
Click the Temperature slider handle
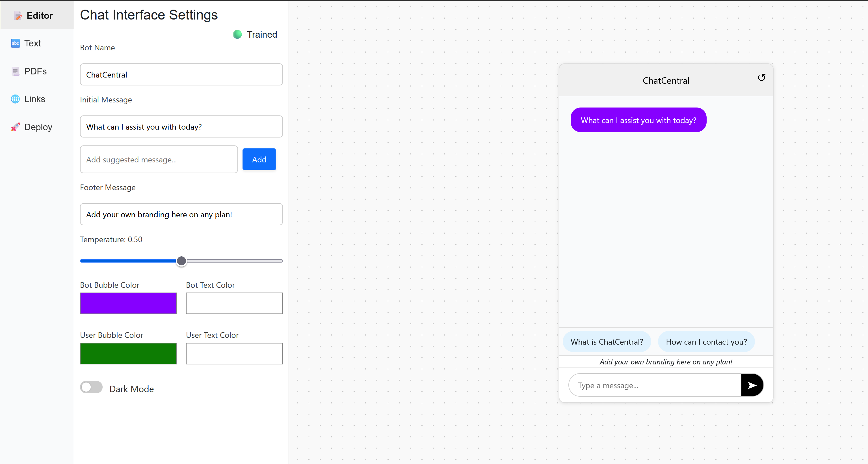(x=181, y=261)
